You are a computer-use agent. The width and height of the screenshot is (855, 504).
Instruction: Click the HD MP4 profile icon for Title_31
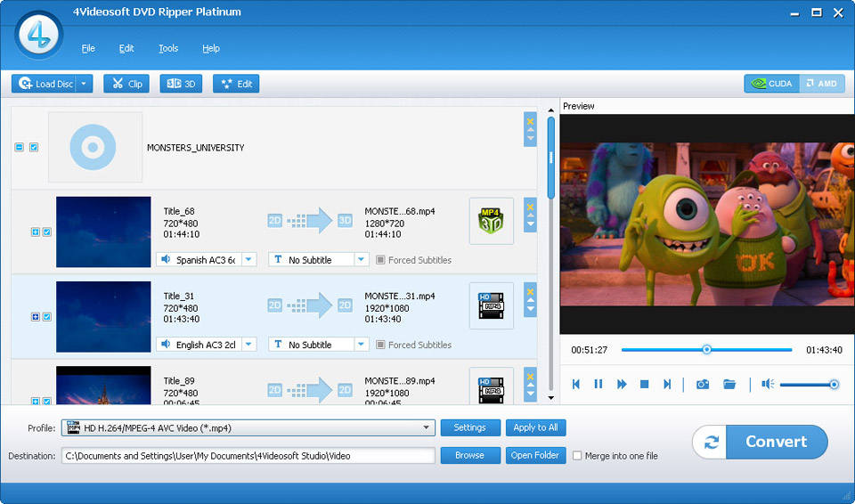(x=492, y=306)
